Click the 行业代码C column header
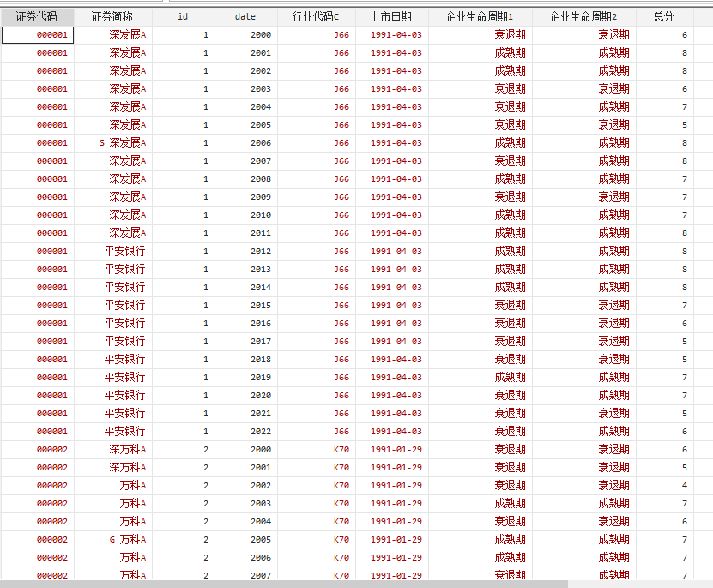This screenshot has width=713, height=588. (x=316, y=16)
